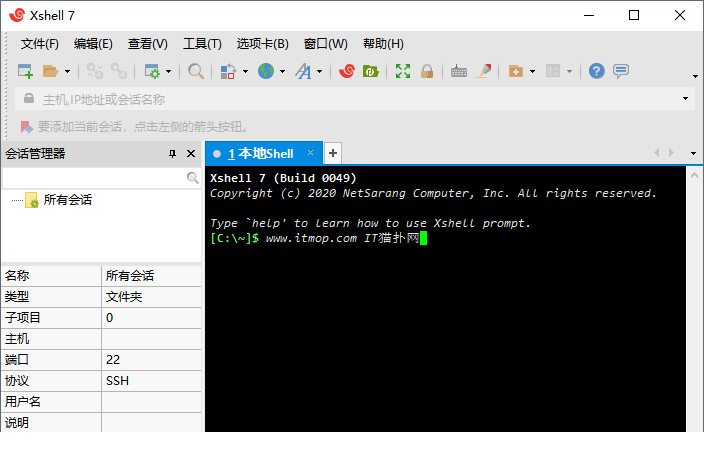Viewport: 704px width, 449px height.
Task: Open the 窗口(W) menu
Action: click(326, 44)
